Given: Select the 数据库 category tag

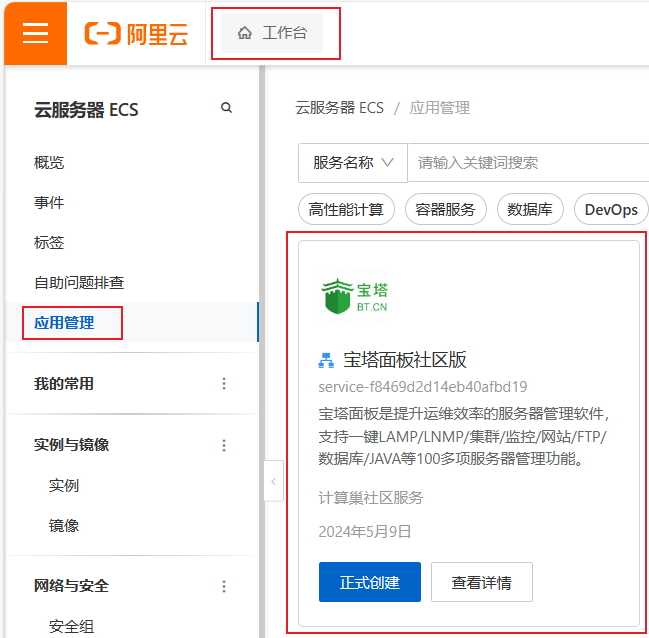Looking at the screenshot, I should (x=530, y=209).
